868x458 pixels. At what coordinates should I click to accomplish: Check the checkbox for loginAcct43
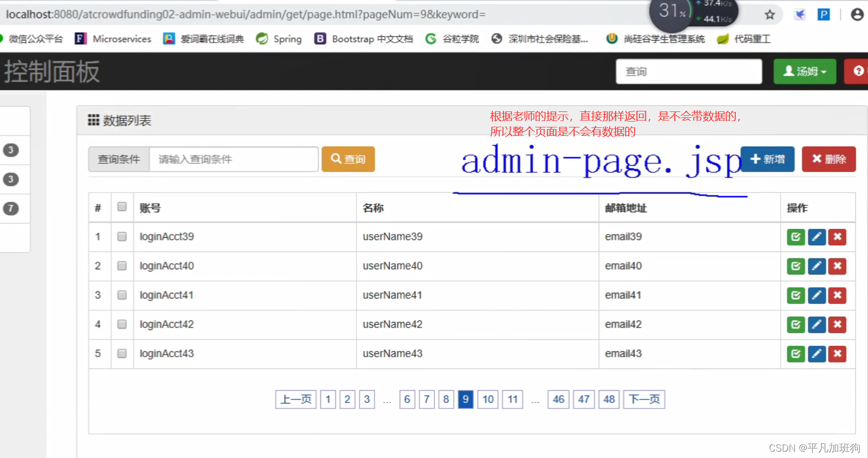pos(122,354)
